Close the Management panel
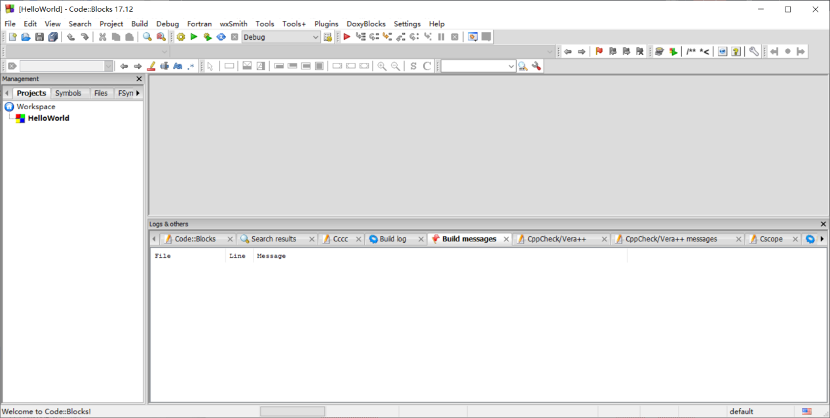 coord(139,79)
